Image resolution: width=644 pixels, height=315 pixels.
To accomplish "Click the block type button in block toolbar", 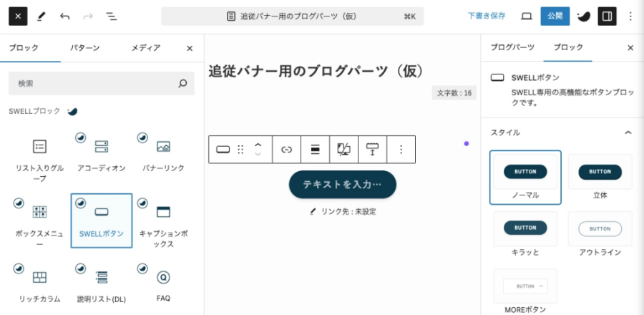I will [223, 150].
